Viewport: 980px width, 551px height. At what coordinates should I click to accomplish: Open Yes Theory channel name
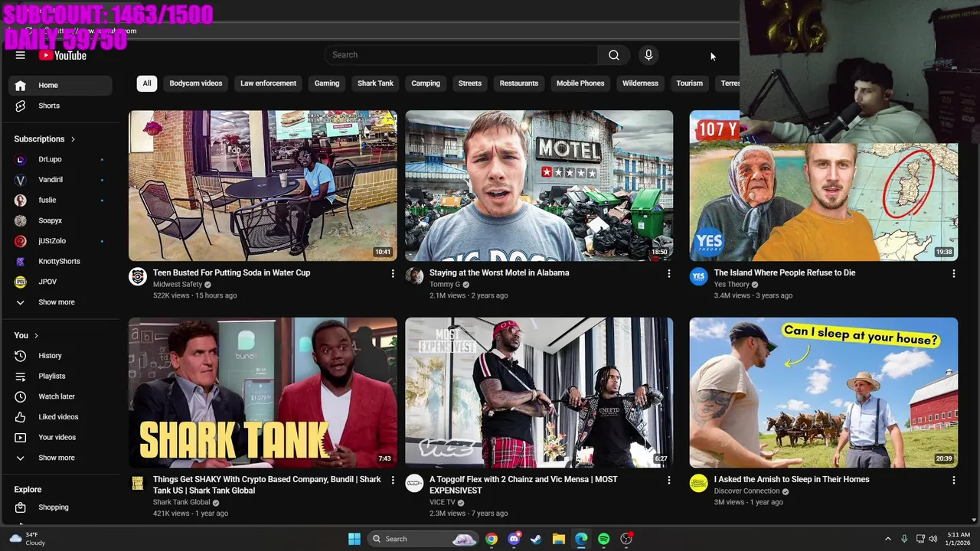[731, 285]
